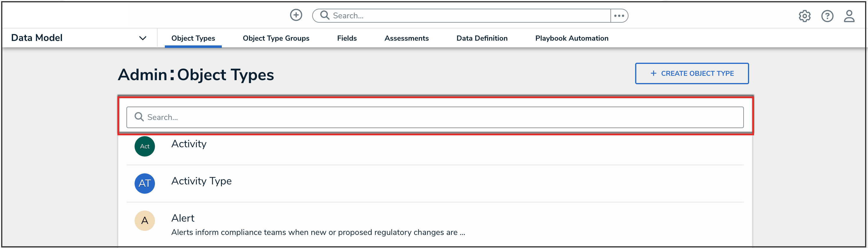Viewport: 868px width, 248px height.
Task: Select the Data Definition tab
Action: (x=482, y=38)
